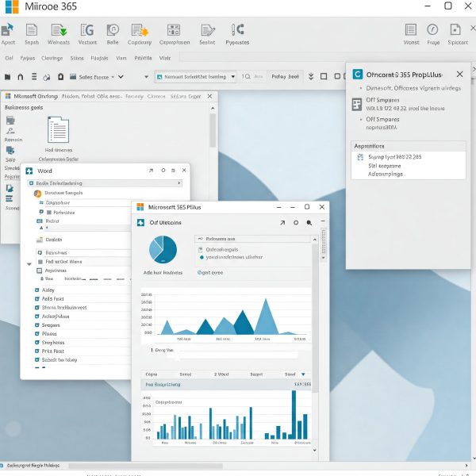The width and height of the screenshot is (476, 476).
Task: Click the Adosmpings link
Action: coord(386,174)
